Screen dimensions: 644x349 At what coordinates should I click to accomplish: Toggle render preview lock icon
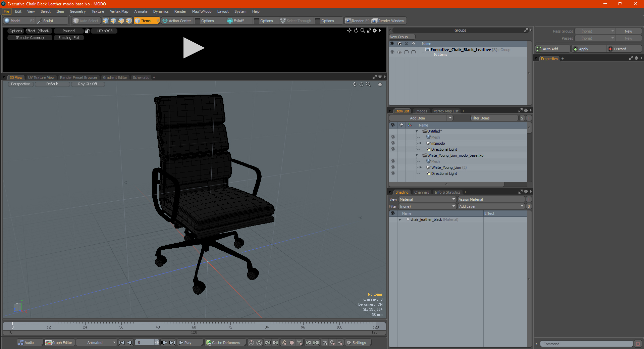coord(87,31)
